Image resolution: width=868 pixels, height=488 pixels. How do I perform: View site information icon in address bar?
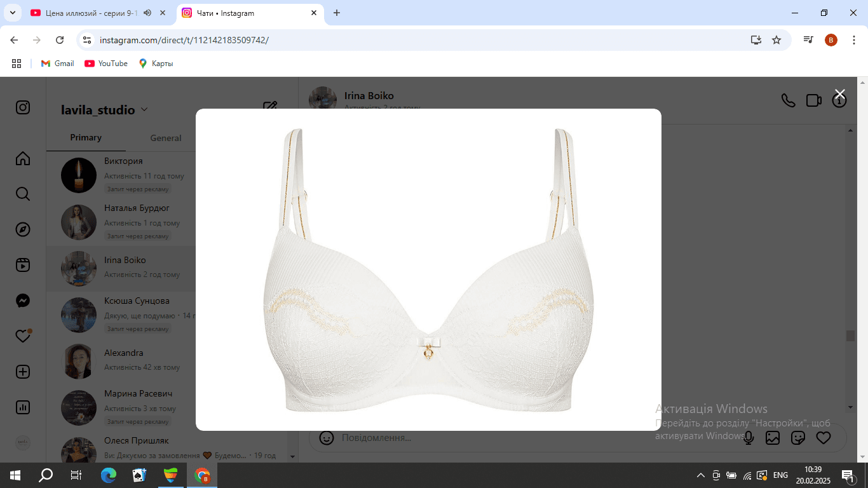click(x=87, y=40)
